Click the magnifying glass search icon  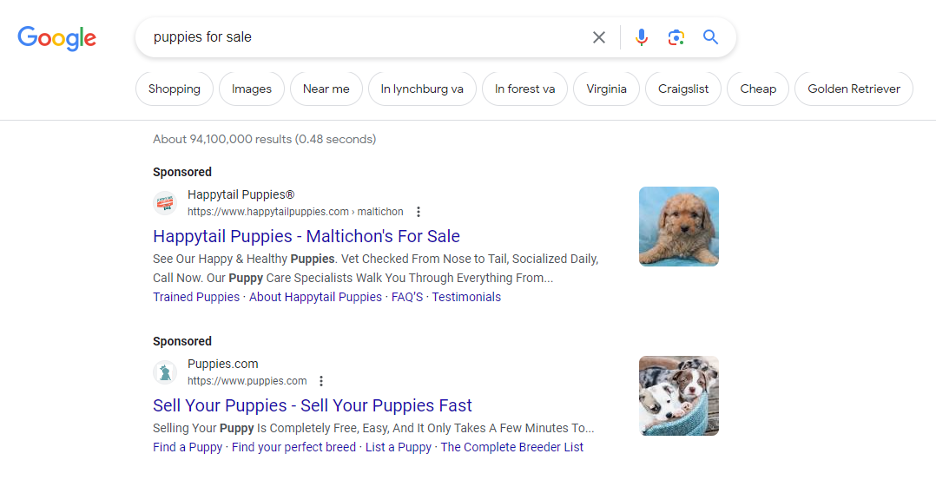[710, 37]
